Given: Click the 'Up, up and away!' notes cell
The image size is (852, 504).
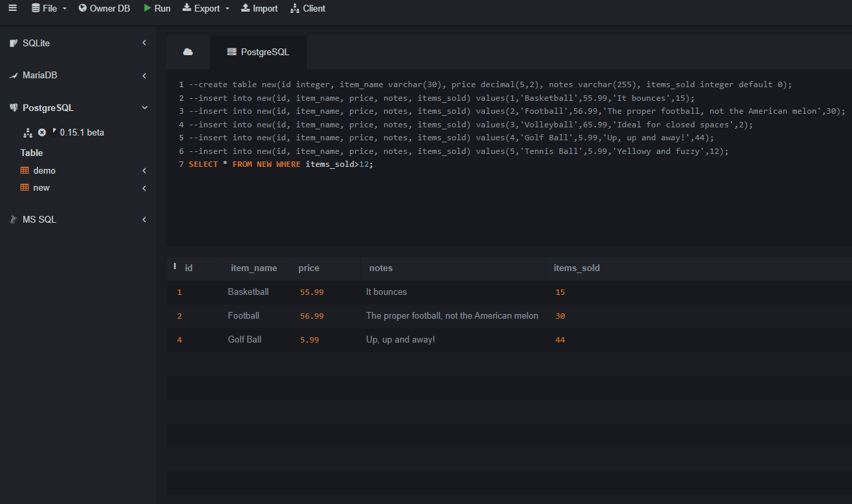Looking at the screenshot, I should coord(400,339).
